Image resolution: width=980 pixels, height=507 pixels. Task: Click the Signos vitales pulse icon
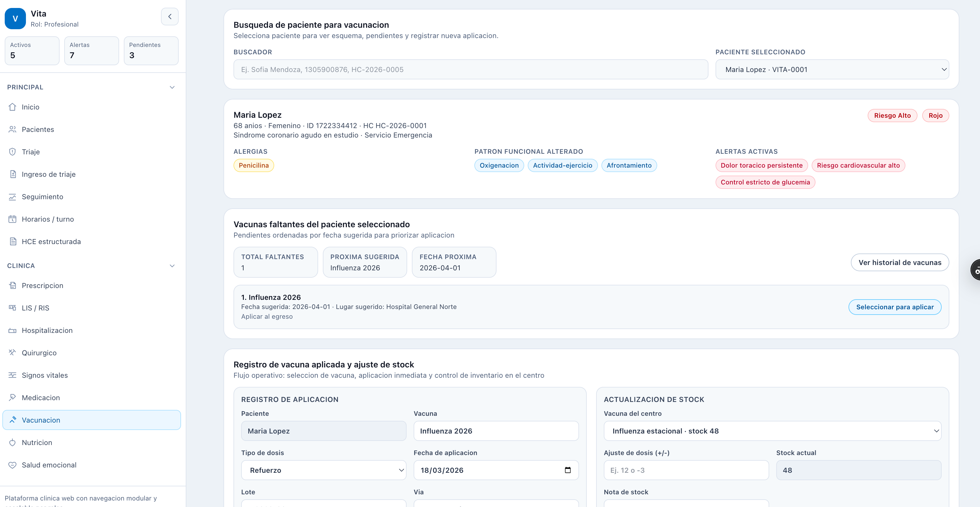[x=13, y=375]
